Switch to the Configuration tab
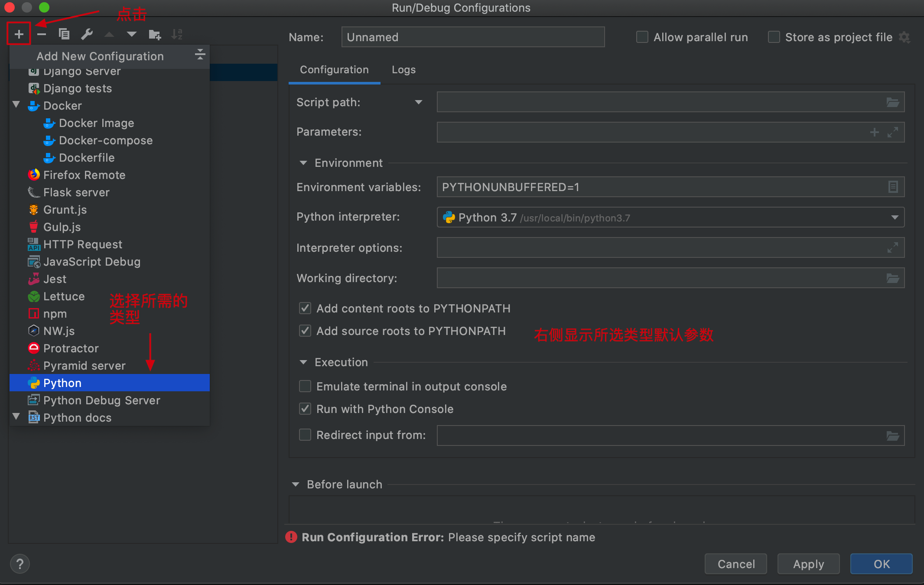This screenshot has height=585, width=924. click(x=334, y=70)
